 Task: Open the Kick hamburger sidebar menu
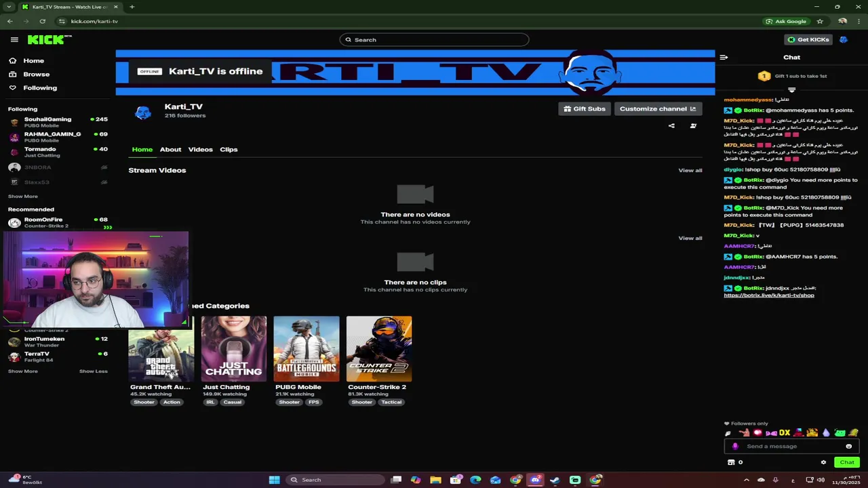14,40
